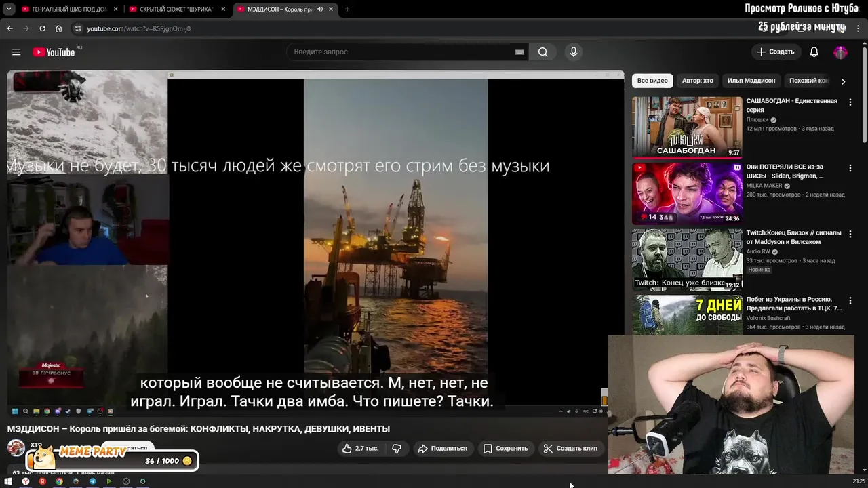Screen dimensions: 868x488
Task: Open the browser home page button
Action: pyautogui.click(x=58, y=28)
